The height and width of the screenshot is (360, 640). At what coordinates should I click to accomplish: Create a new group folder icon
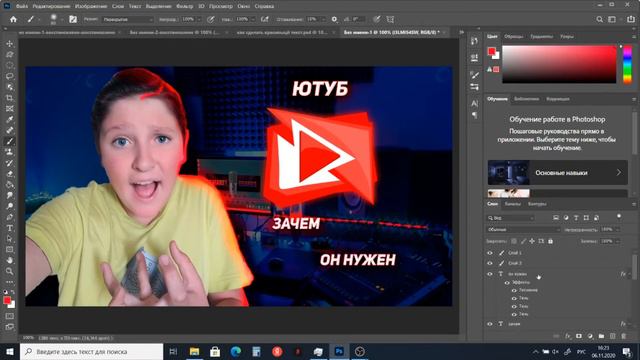click(601, 336)
